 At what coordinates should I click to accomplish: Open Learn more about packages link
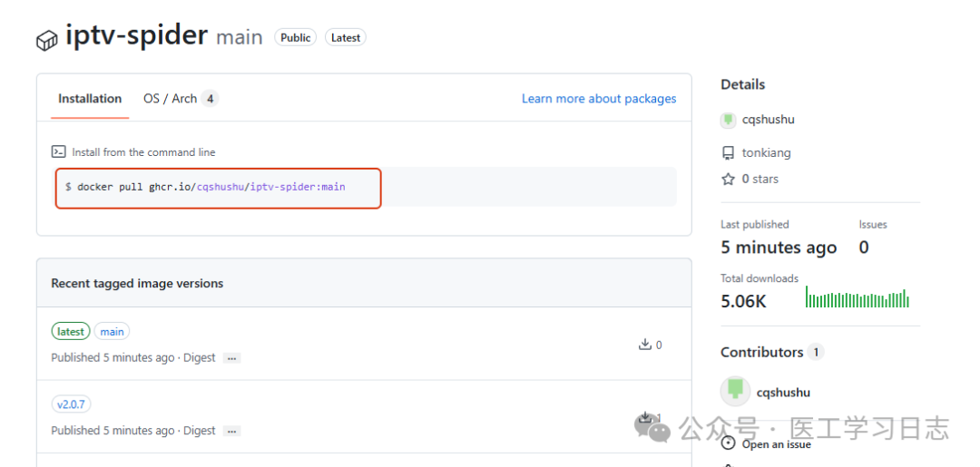(x=599, y=99)
